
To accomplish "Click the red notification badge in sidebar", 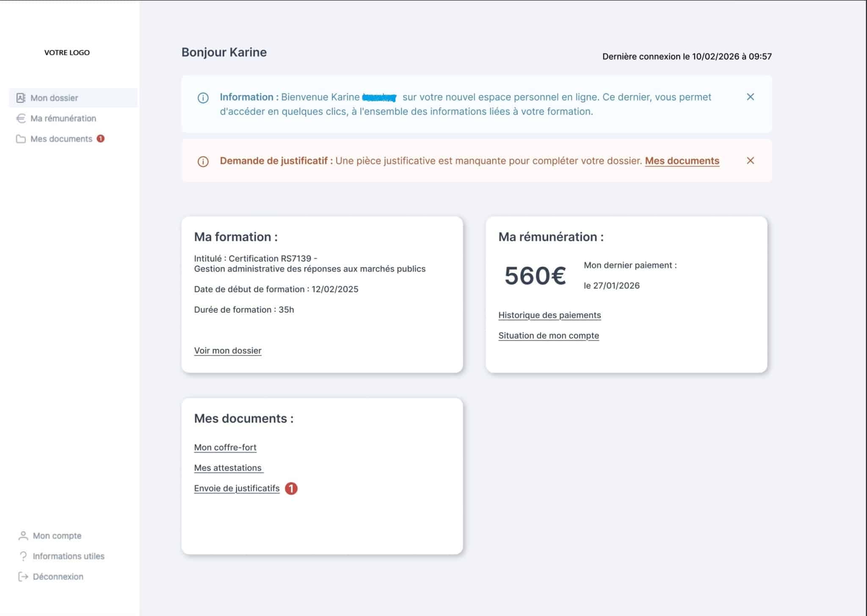I will (x=100, y=138).
